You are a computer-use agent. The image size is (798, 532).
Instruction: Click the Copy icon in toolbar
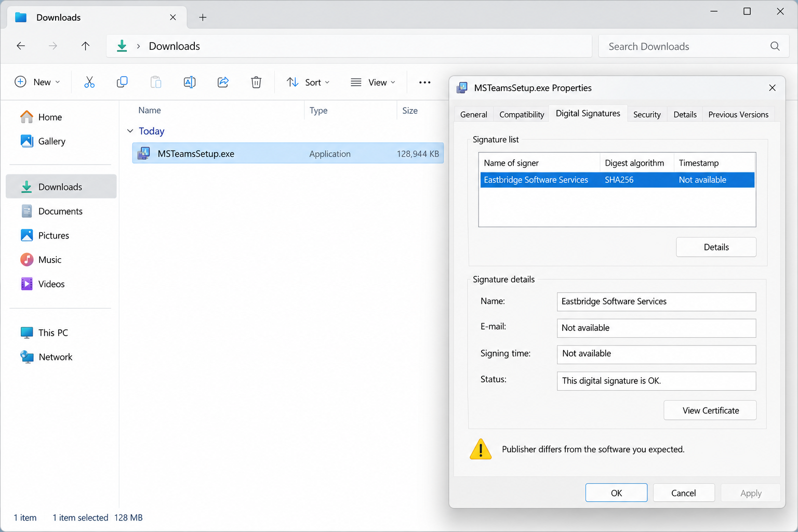point(122,82)
